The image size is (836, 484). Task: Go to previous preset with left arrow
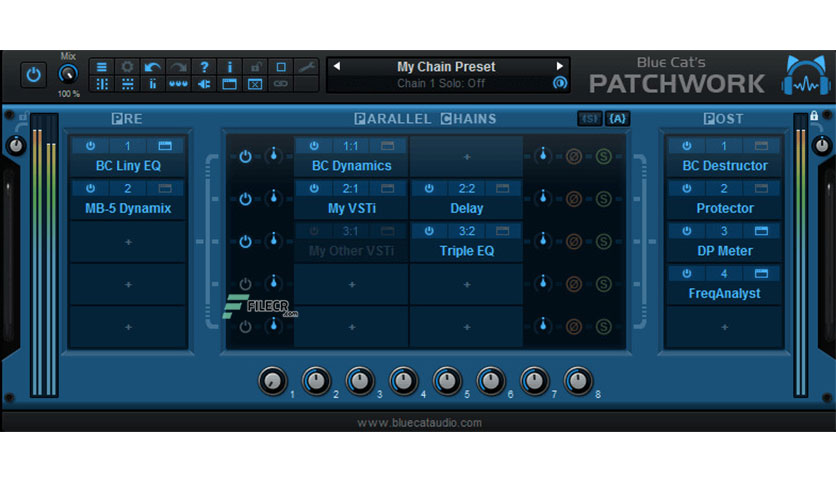[x=337, y=66]
